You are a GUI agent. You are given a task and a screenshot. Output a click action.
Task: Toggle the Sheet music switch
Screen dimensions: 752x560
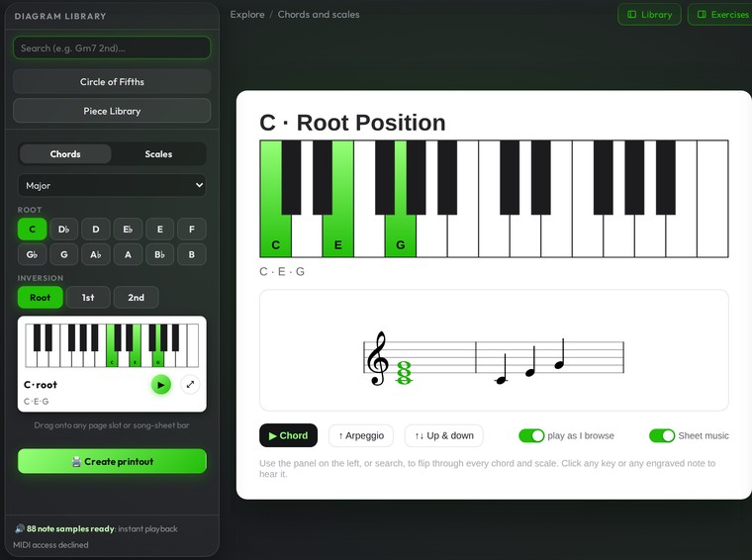click(x=662, y=435)
